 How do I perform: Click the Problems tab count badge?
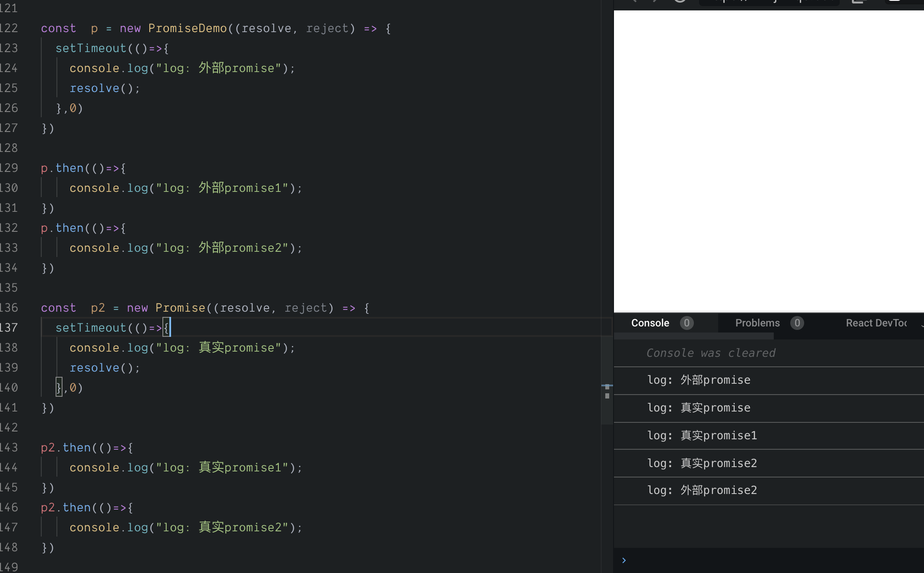[797, 323]
